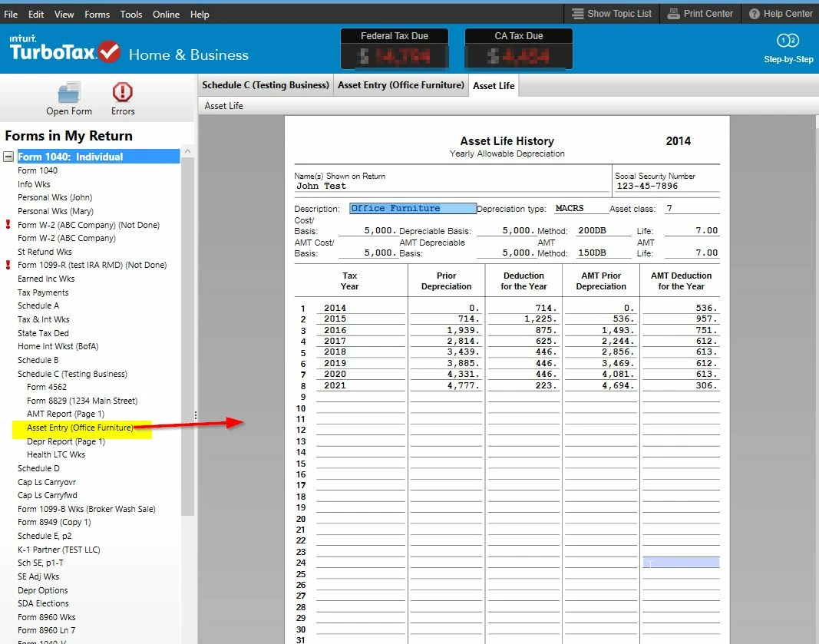819x644 pixels.
Task: Click the 200DB Method field
Action: (603, 230)
